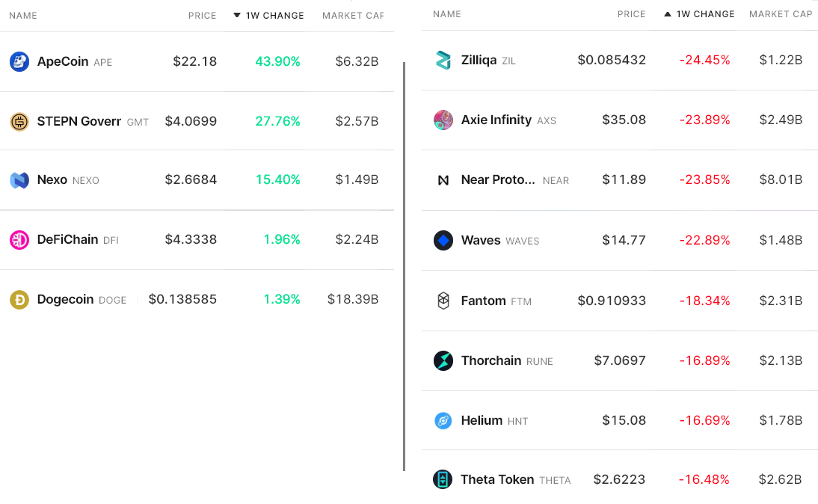Viewport: 818px width, 504px height.
Task: Open the Thorchain RUNE coin link
Action: [x=491, y=360]
